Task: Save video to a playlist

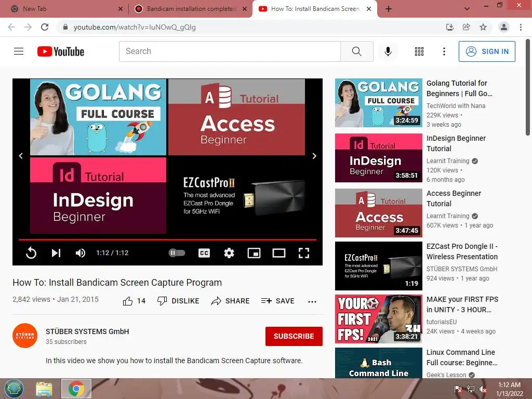Action: coord(277,301)
